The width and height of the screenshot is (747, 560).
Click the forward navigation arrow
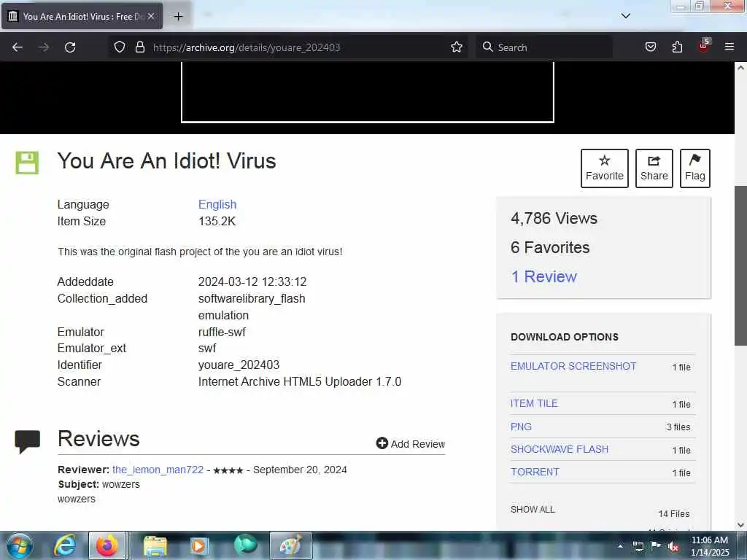click(x=44, y=47)
